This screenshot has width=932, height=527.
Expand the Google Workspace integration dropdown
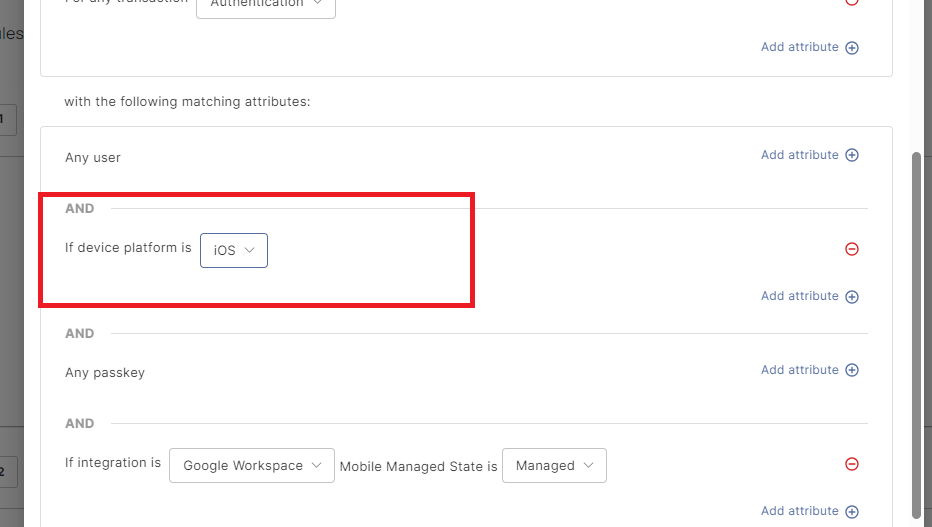tap(252, 465)
